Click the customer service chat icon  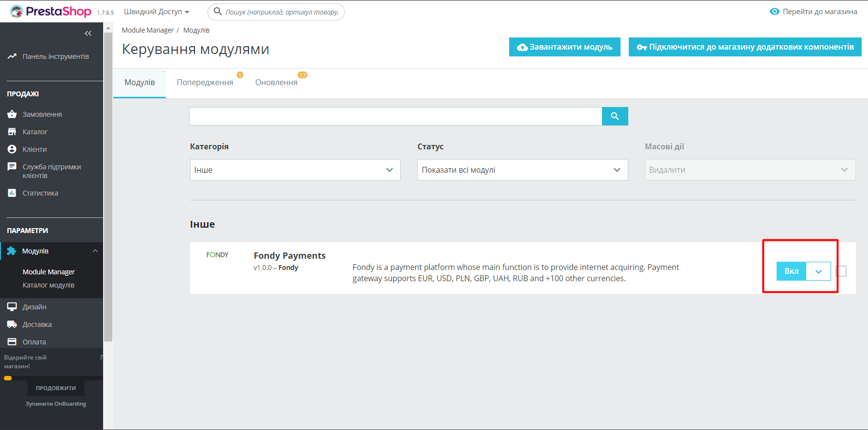pyautogui.click(x=12, y=167)
